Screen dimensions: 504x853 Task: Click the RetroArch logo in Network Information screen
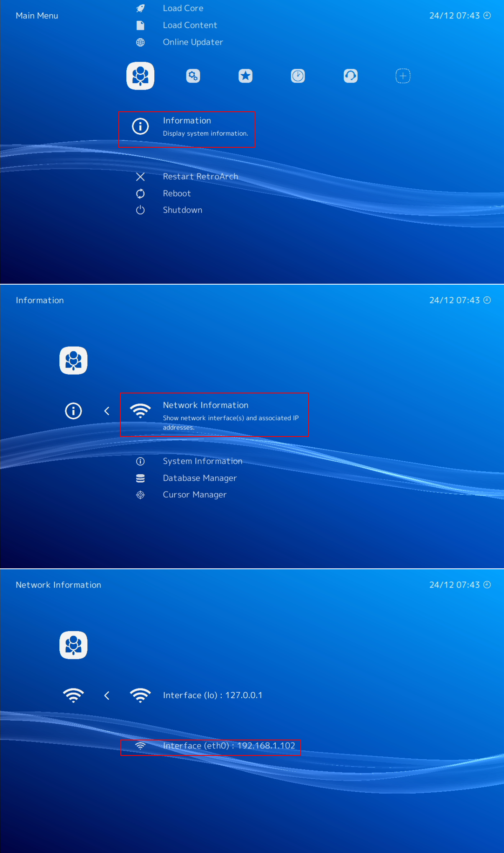click(73, 645)
